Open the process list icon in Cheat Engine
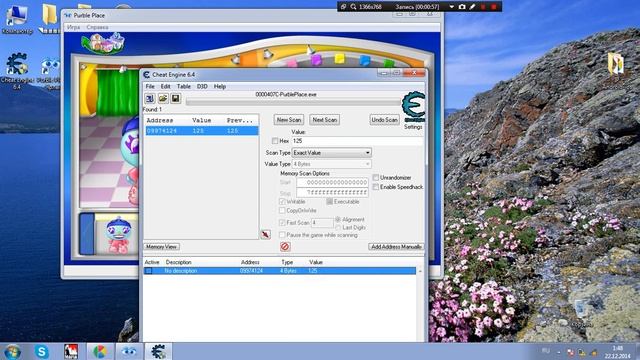This screenshot has height=360, width=640. [x=150, y=98]
